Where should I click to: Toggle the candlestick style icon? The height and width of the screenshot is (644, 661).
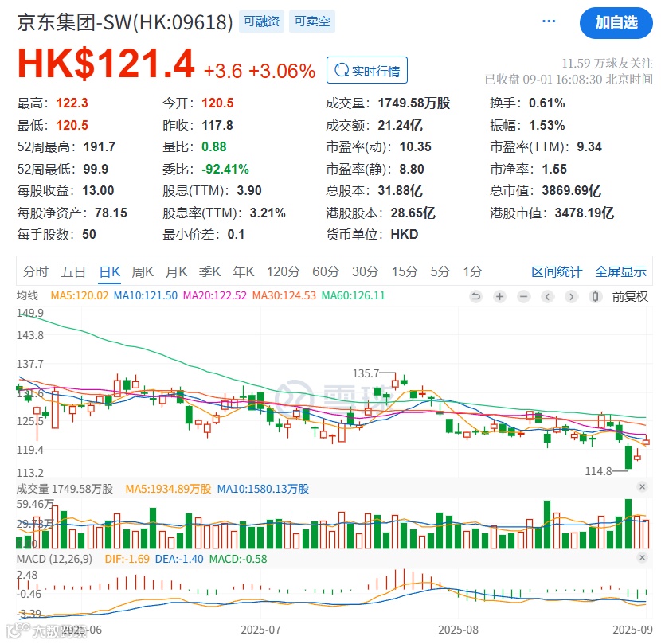[595, 297]
